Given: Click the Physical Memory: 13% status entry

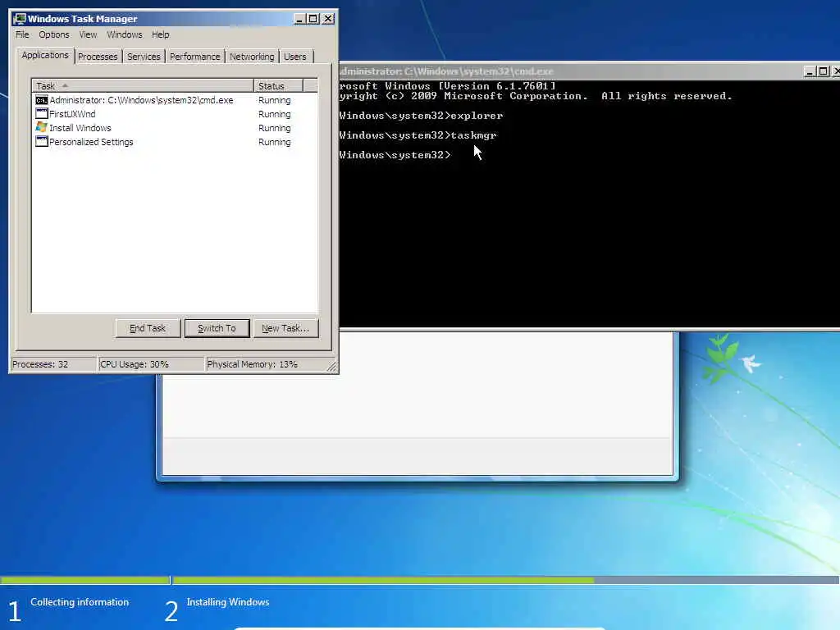Looking at the screenshot, I should 265,364.
